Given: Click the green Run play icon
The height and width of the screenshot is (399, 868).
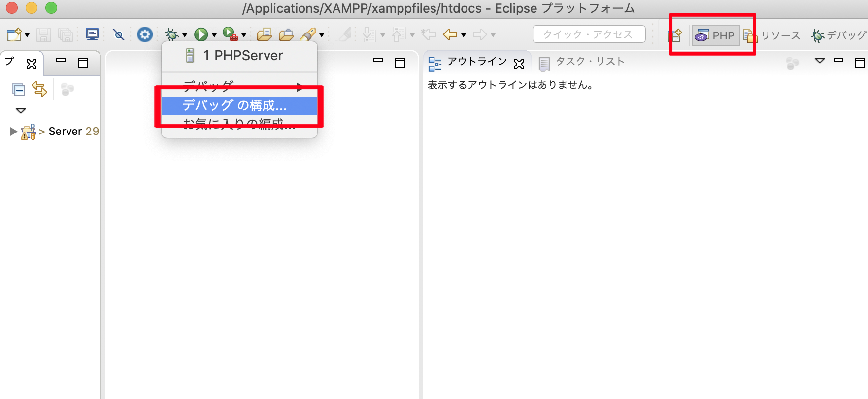Looking at the screenshot, I should click(x=201, y=34).
